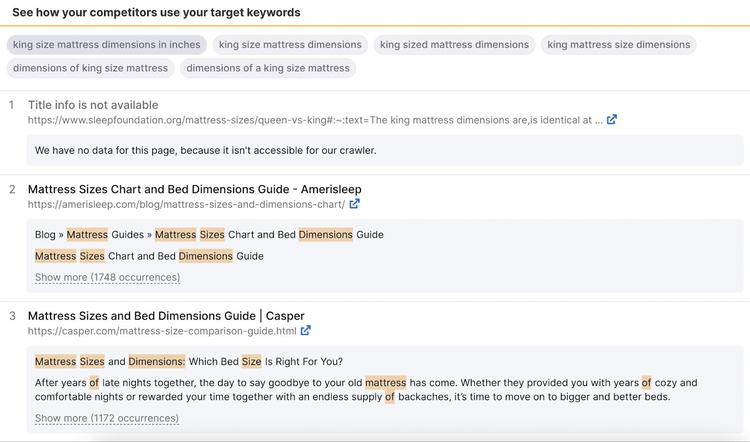The height and width of the screenshot is (442, 750).
Task: Select 'king mattress size dimensions' keyword chip
Action: click(618, 44)
